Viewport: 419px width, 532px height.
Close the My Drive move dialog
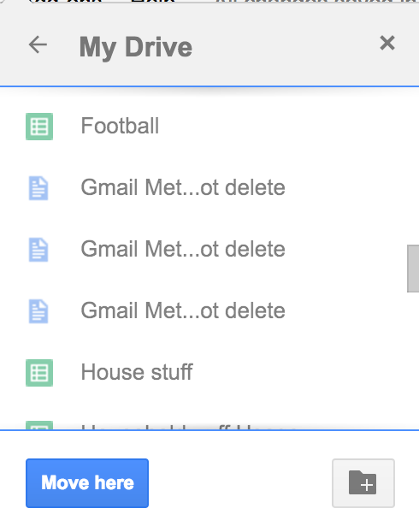[387, 43]
